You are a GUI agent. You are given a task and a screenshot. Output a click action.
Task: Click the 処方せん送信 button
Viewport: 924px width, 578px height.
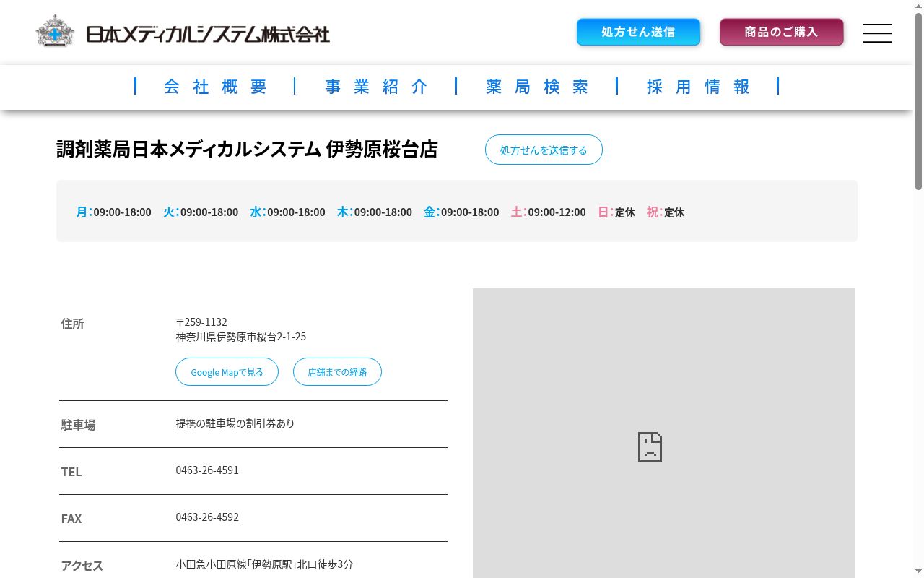point(638,32)
